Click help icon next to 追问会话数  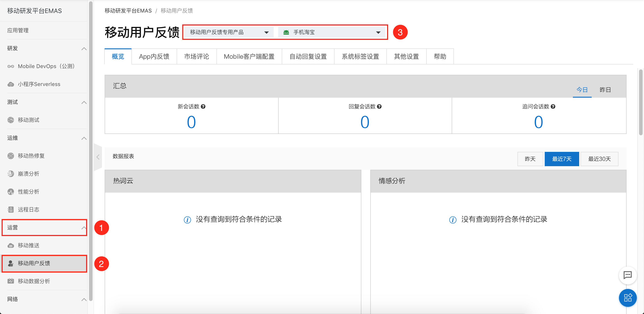[x=553, y=107]
